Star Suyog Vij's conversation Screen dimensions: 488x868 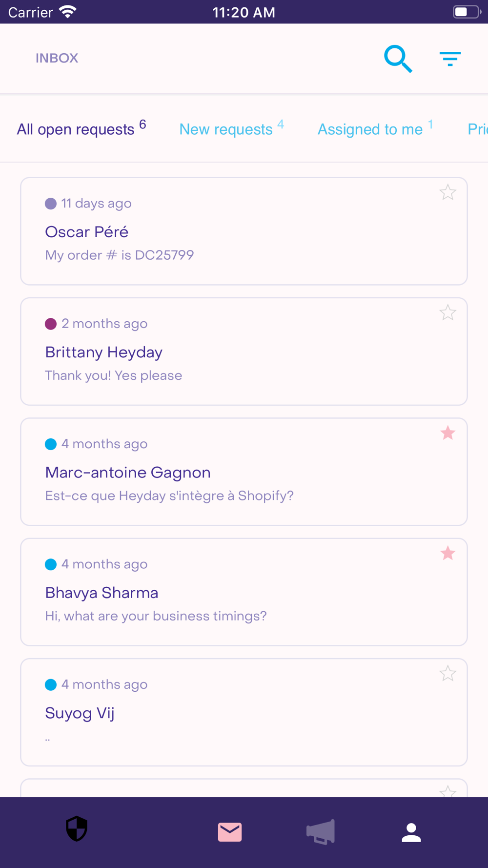(x=447, y=674)
